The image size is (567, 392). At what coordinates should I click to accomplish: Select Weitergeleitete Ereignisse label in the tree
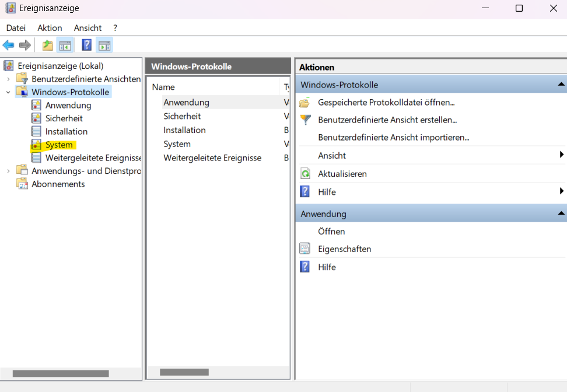pos(93,158)
